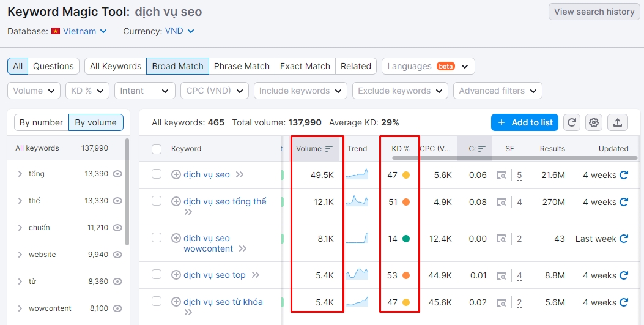View SERP icon for 'dịch vụ seo từ khóa' row
The image size is (644, 325).
click(x=501, y=303)
